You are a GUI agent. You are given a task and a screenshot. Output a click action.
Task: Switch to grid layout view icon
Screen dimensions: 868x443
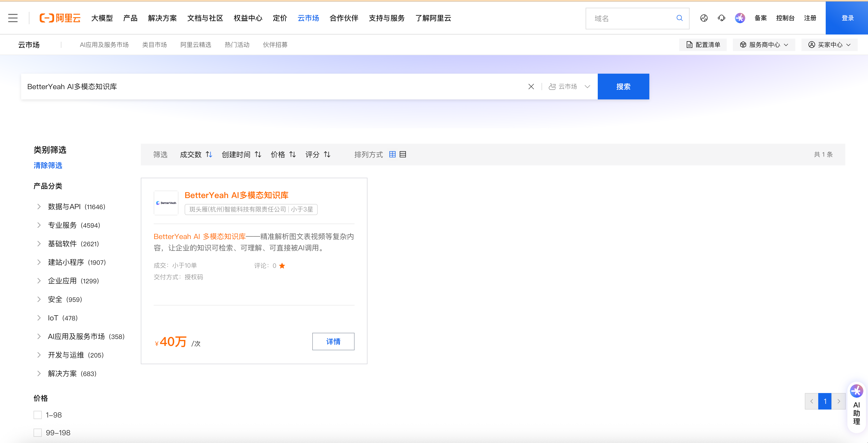coord(392,155)
